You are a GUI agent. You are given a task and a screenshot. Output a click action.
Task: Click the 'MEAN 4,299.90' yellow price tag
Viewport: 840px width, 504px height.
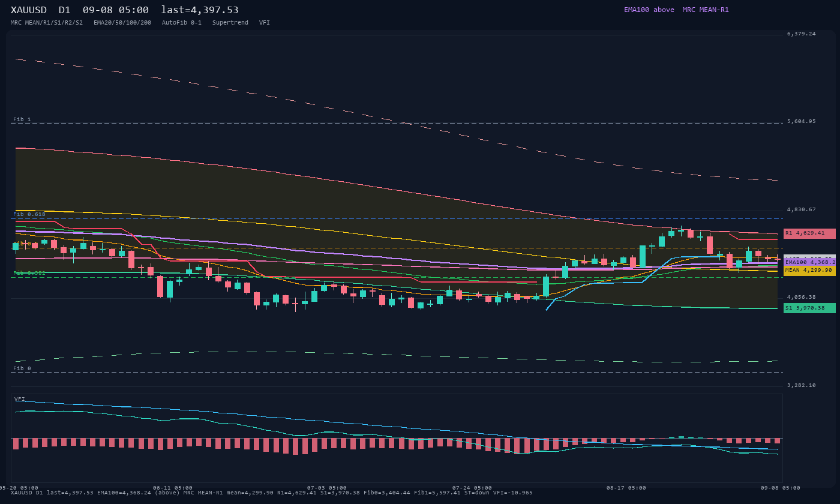(809, 271)
